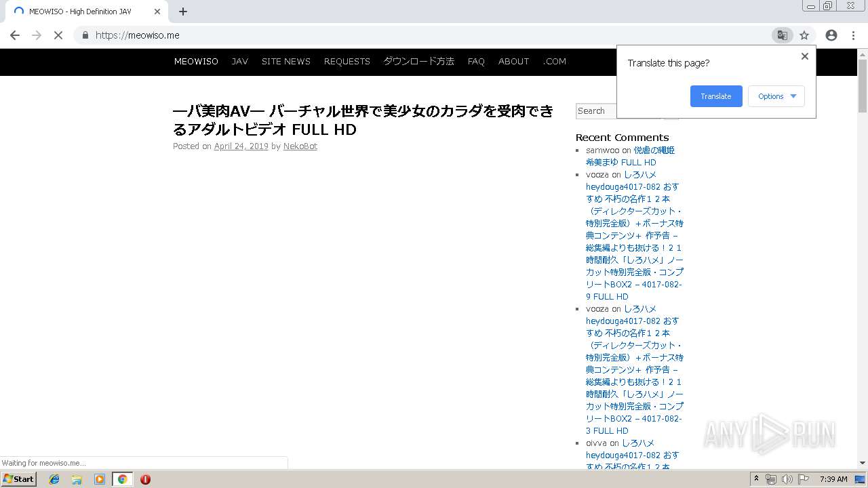Dismiss the Translate this page popup
868x488 pixels.
(x=805, y=56)
